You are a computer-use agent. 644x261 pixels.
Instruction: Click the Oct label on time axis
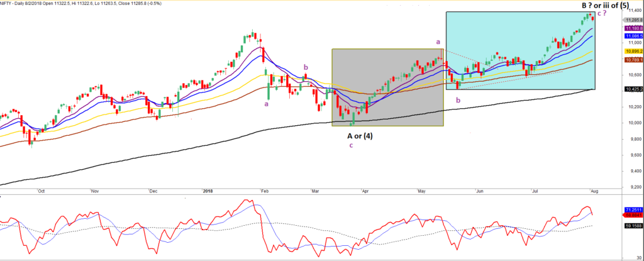[42, 191]
